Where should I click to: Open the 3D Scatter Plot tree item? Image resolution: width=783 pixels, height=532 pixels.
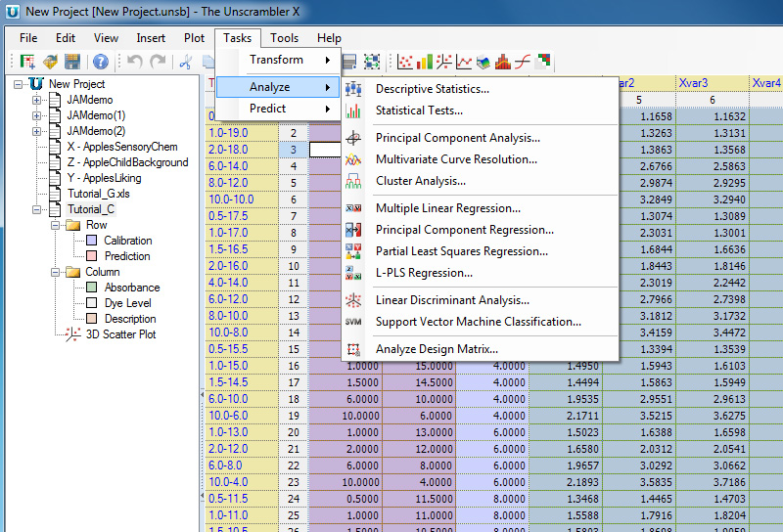click(x=120, y=334)
